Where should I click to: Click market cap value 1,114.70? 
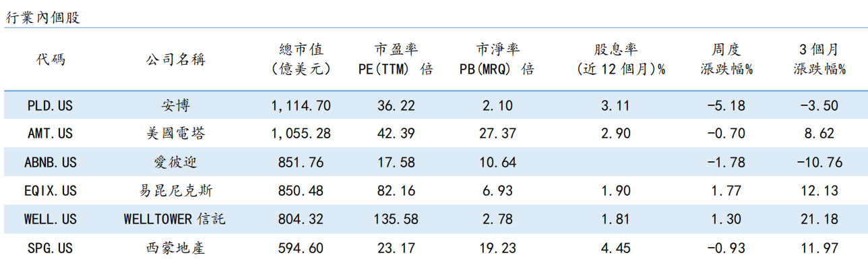tap(301, 105)
